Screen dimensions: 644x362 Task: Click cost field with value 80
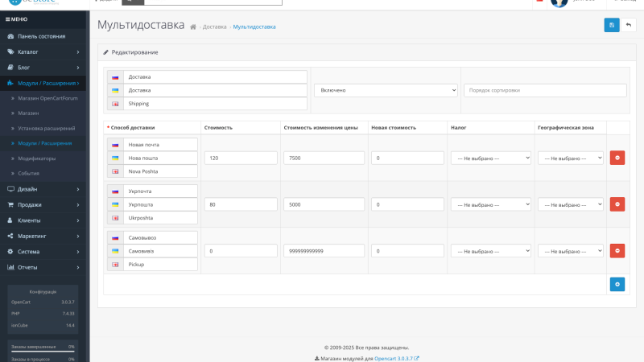[x=241, y=204]
